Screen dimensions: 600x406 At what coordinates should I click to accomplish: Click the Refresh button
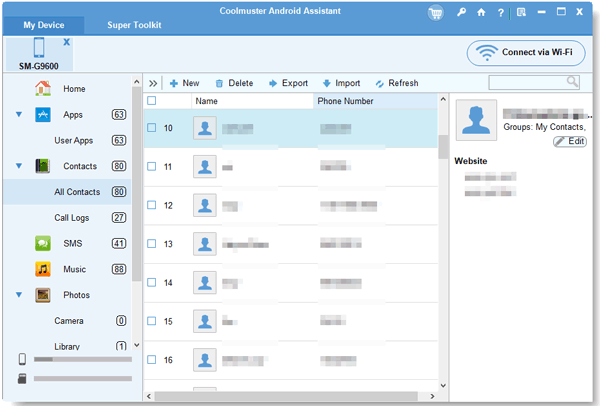(397, 83)
